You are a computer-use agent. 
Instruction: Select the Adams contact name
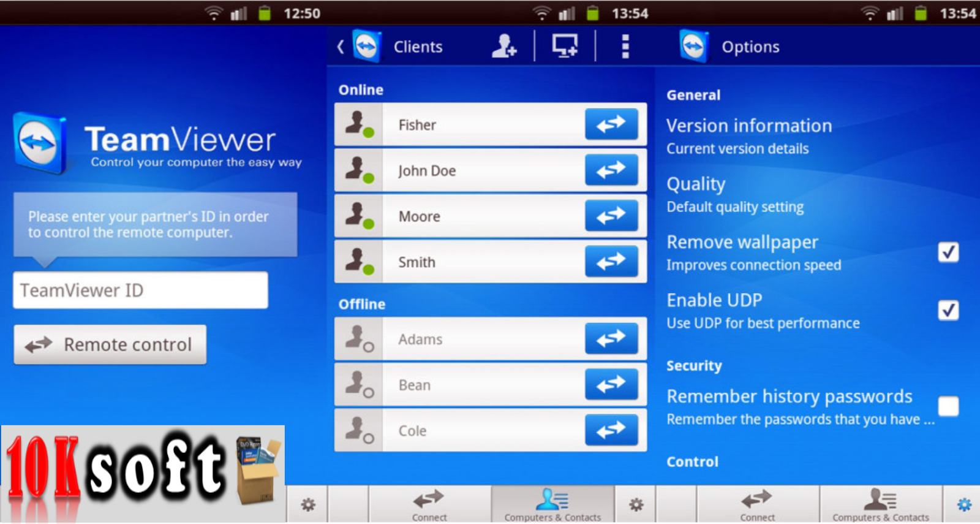pyautogui.click(x=420, y=340)
